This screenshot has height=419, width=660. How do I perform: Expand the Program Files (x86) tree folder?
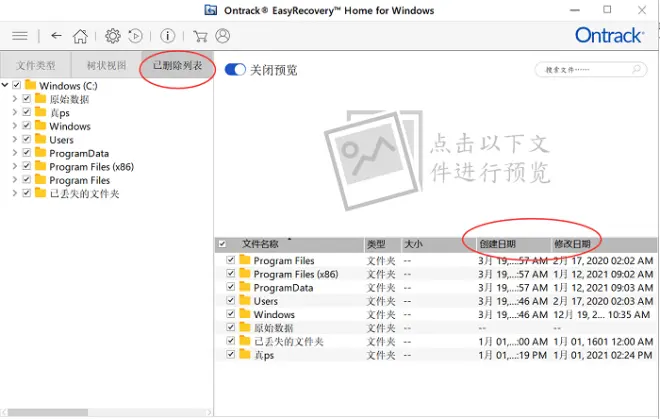point(15,166)
